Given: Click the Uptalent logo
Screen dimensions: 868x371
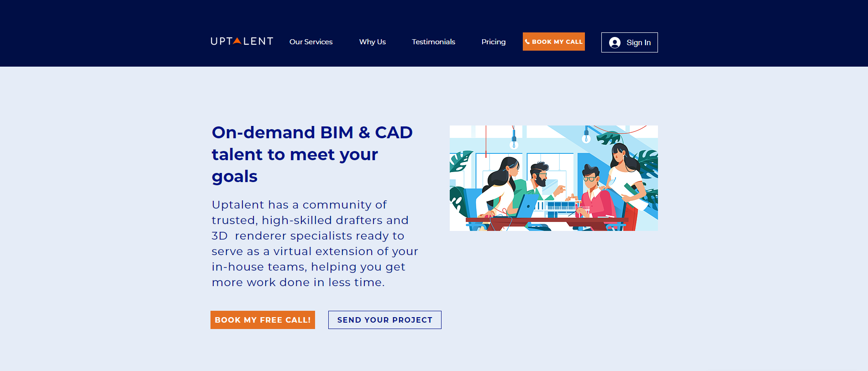Looking at the screenshot, I should click(242, 42).
